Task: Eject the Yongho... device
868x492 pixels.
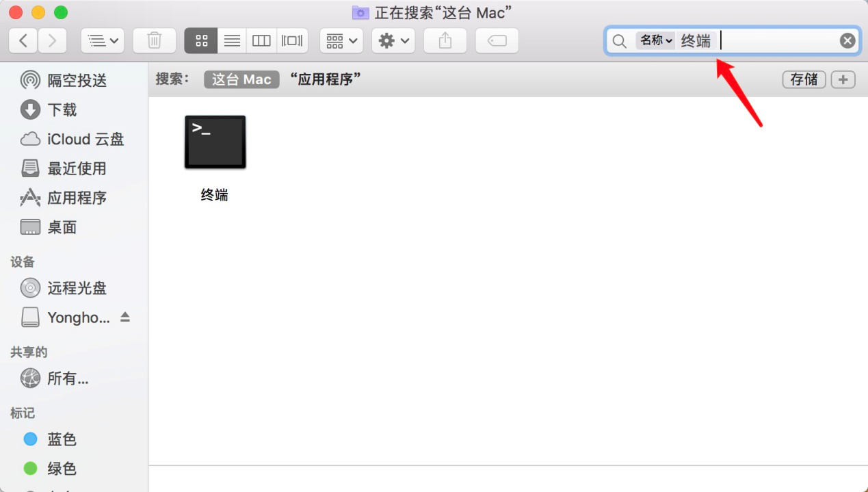Action: click(125, 317)
